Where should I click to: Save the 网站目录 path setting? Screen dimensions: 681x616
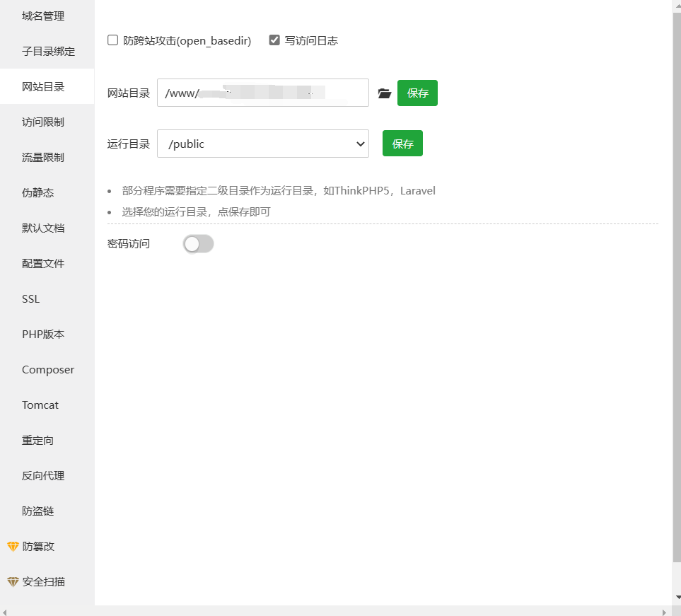tap(417, 93)
